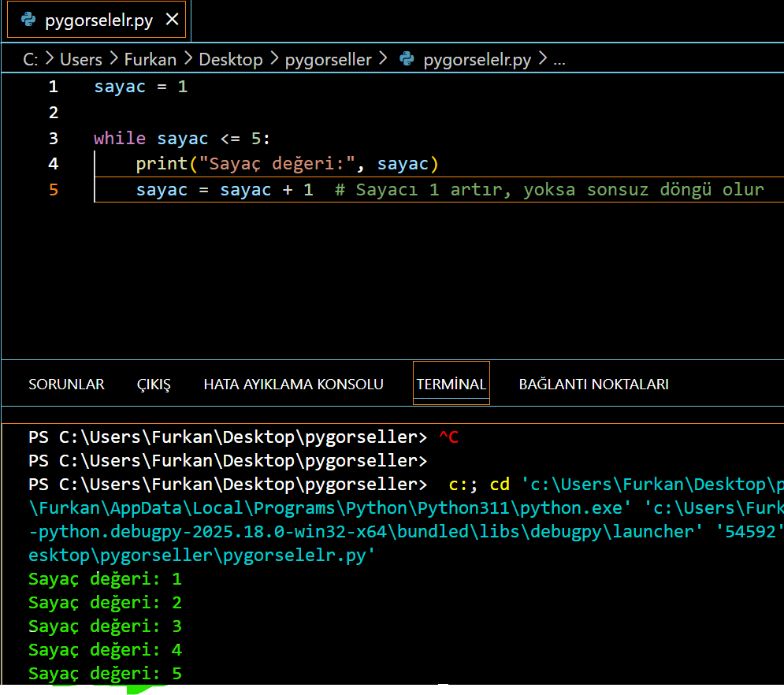Click line number 3 beside the while loop

tap(53, 139)
